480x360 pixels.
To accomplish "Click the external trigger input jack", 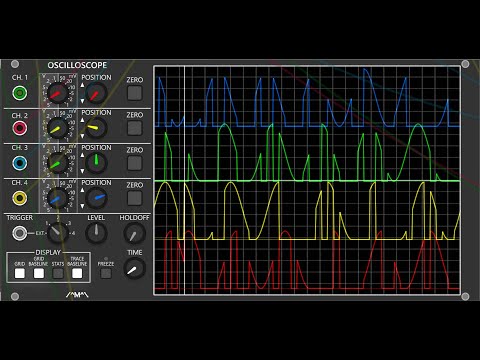I will click(20, 233).
